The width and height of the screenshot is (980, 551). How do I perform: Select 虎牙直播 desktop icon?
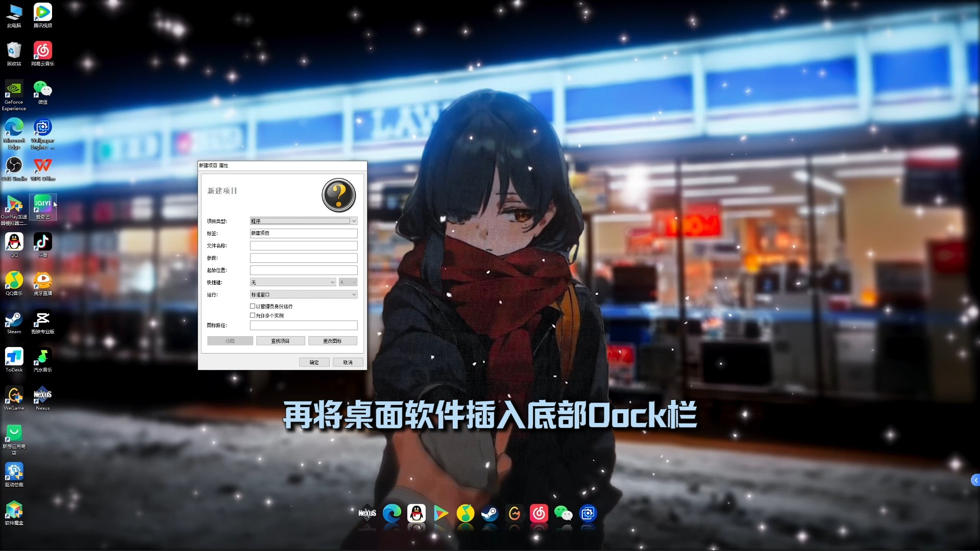(x=43, y=284)
